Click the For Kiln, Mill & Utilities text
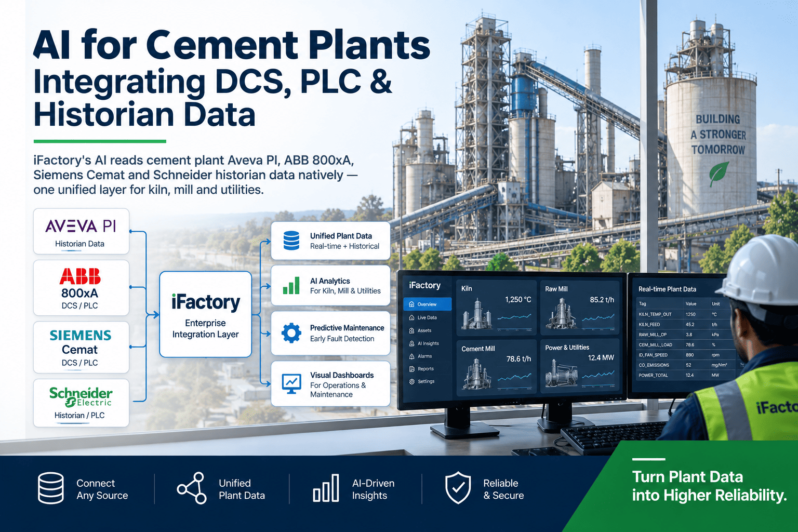This screenshot has width=798, height=532. tap(345, 291)
